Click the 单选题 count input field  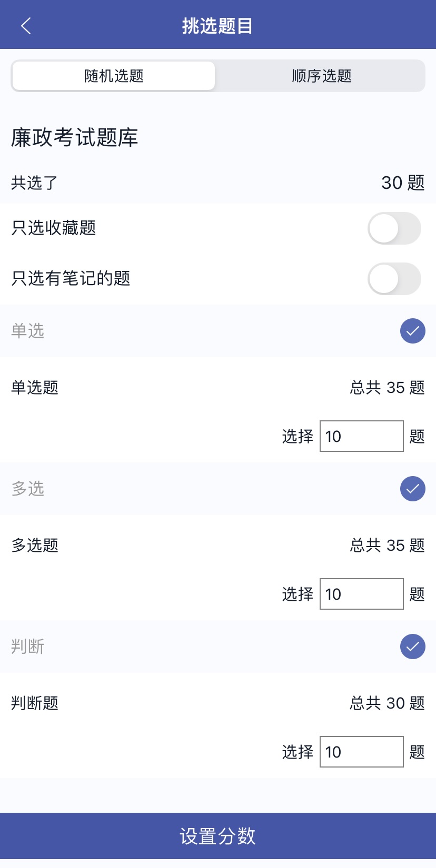[361, 436]
